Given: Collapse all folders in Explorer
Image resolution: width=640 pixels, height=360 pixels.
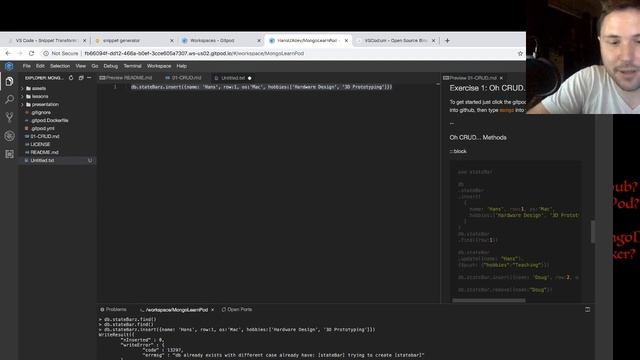Looking at the screenshot, I should pos(81,78).
